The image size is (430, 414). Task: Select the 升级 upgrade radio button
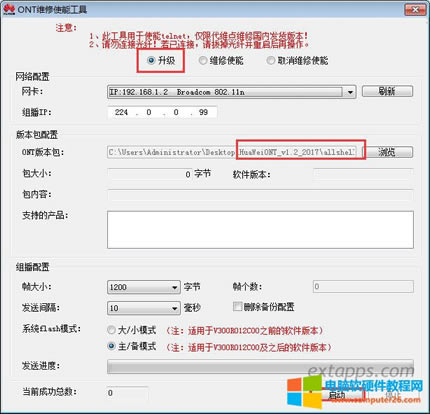[151, 60]
